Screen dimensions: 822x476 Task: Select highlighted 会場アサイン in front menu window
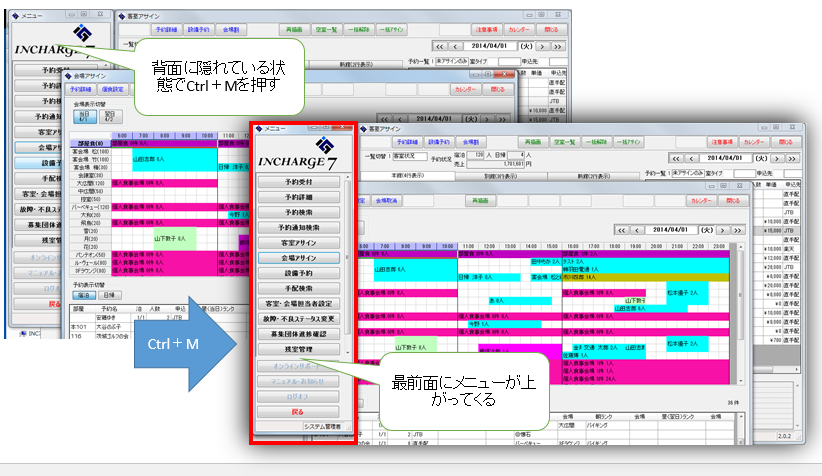click(x=298, y=258)
